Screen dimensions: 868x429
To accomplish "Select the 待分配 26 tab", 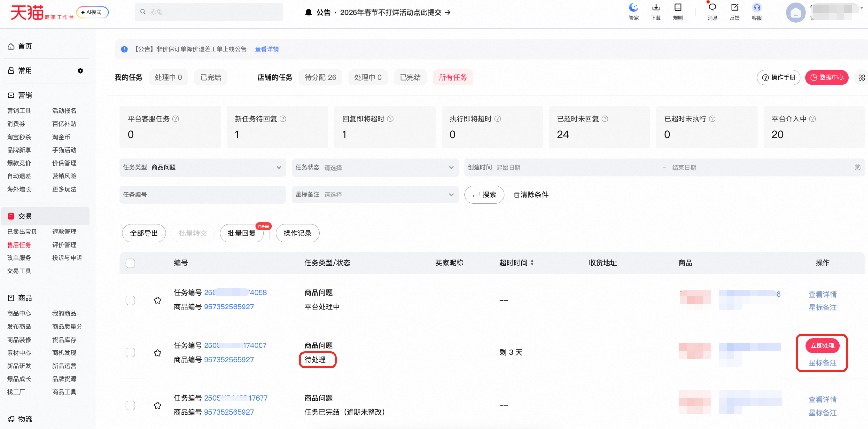I will click(x=320, y=78).
